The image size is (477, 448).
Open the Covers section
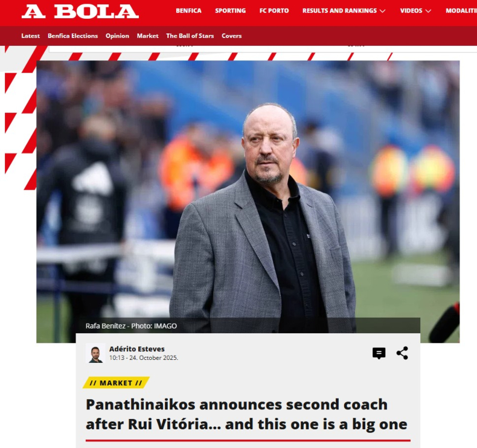click(x=231, y=36)
